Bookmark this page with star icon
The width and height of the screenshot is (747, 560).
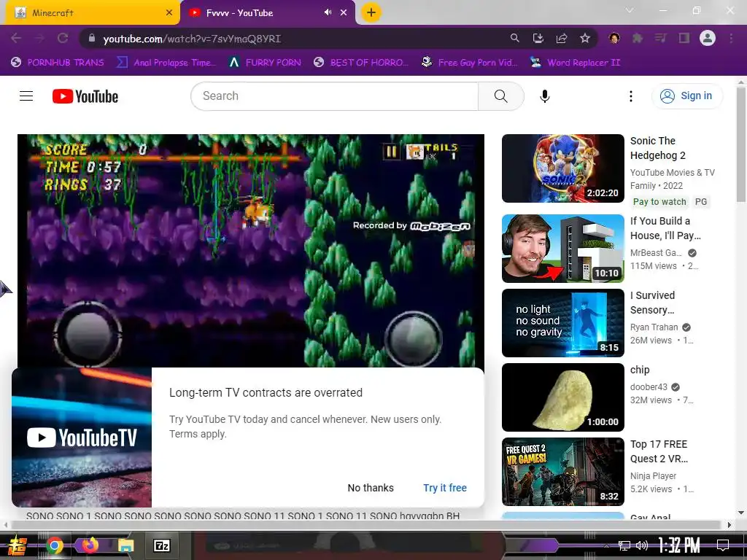pyautogui.click(x=585, y=38)
